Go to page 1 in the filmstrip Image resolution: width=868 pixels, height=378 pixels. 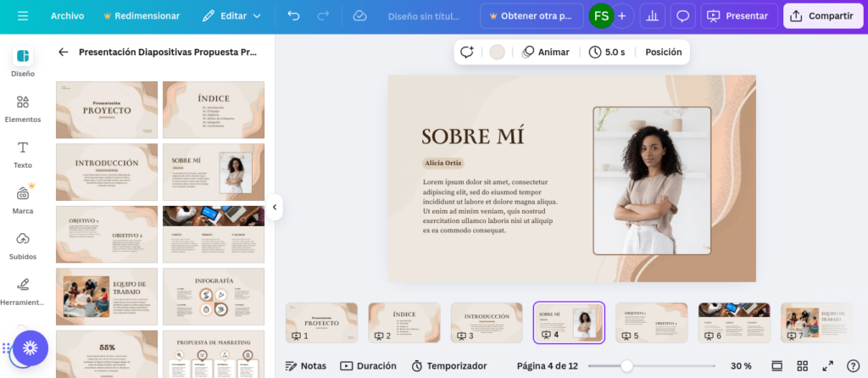(x=321, y=323)
